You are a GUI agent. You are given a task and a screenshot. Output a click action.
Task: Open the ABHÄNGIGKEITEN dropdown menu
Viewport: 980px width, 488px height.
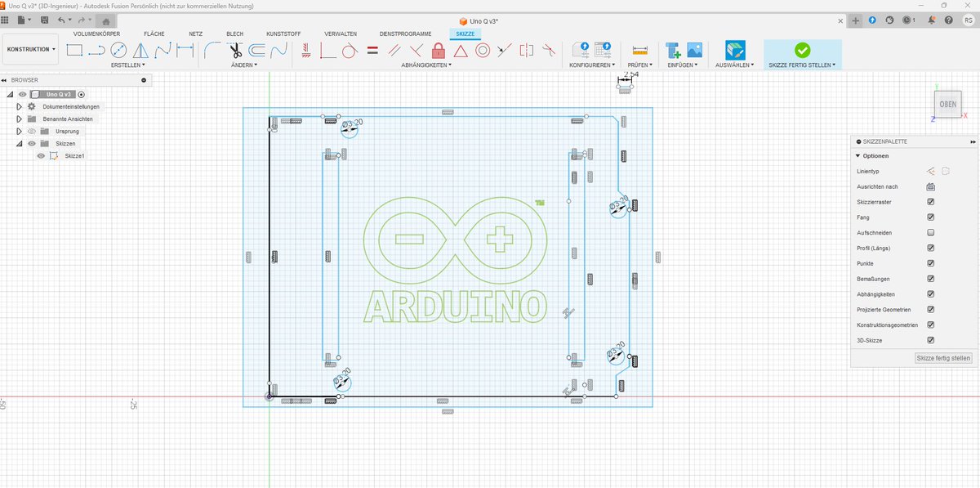(426, 65)
